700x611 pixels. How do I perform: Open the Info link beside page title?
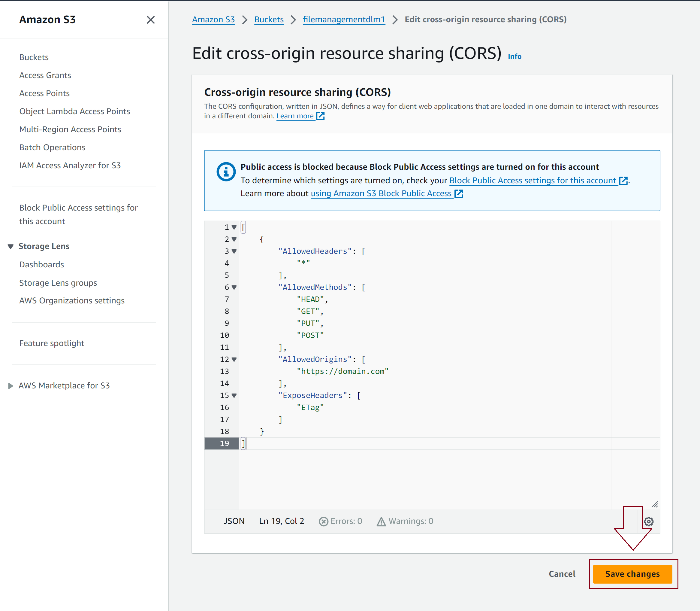[x=514, y=56]
